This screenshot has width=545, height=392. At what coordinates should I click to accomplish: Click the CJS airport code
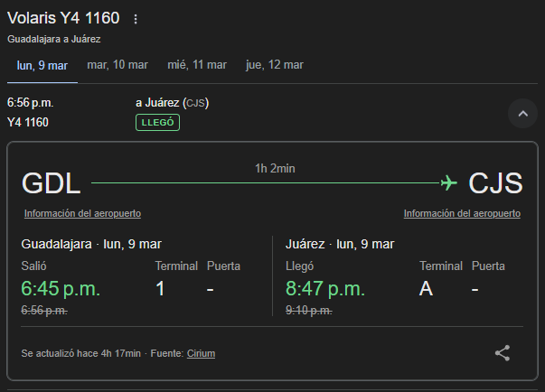495,183
